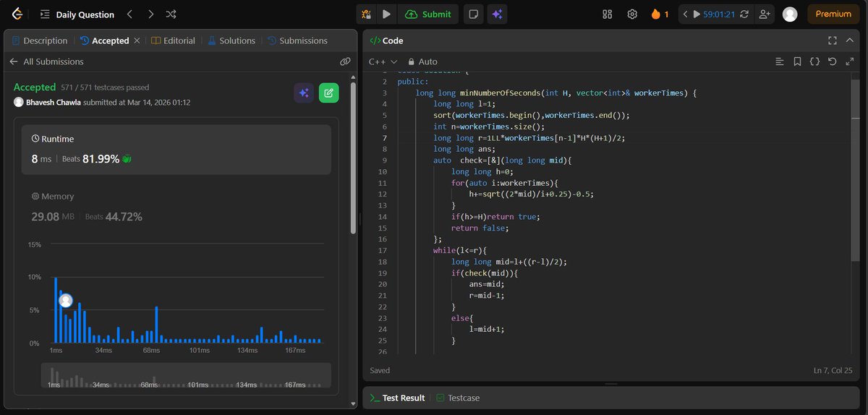
Task: Collapse the timer with left chevron
Action: pyautogui.click(x=686, y=14)
